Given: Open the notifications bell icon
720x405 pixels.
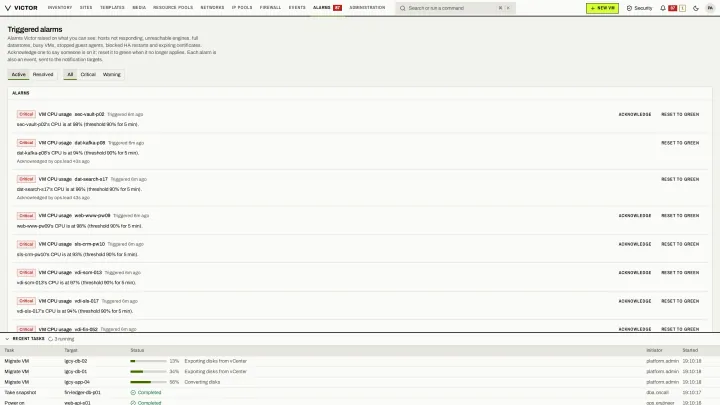Looking at the screenshot, I should (x=663, y=8).
